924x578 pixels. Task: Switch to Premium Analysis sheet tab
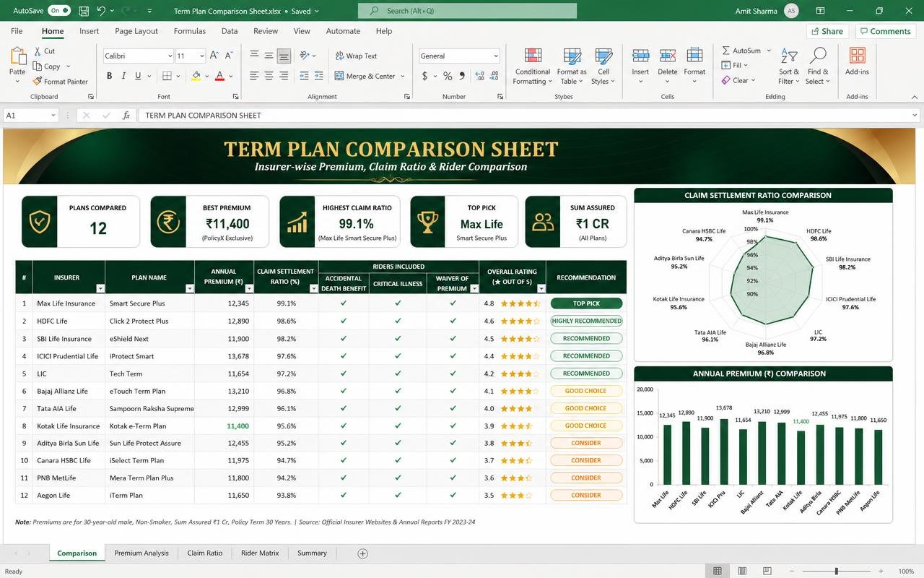point(141,553)
